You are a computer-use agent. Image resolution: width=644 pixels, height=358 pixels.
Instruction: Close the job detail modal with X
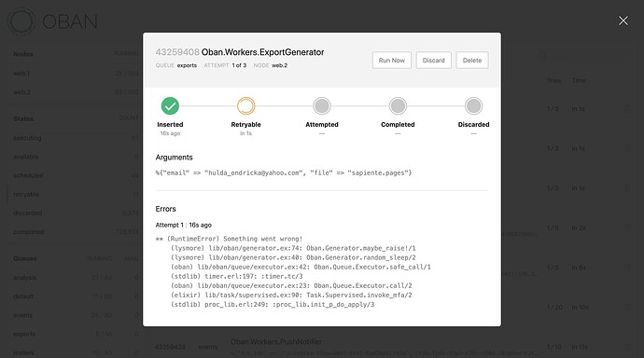pos(623,21)
